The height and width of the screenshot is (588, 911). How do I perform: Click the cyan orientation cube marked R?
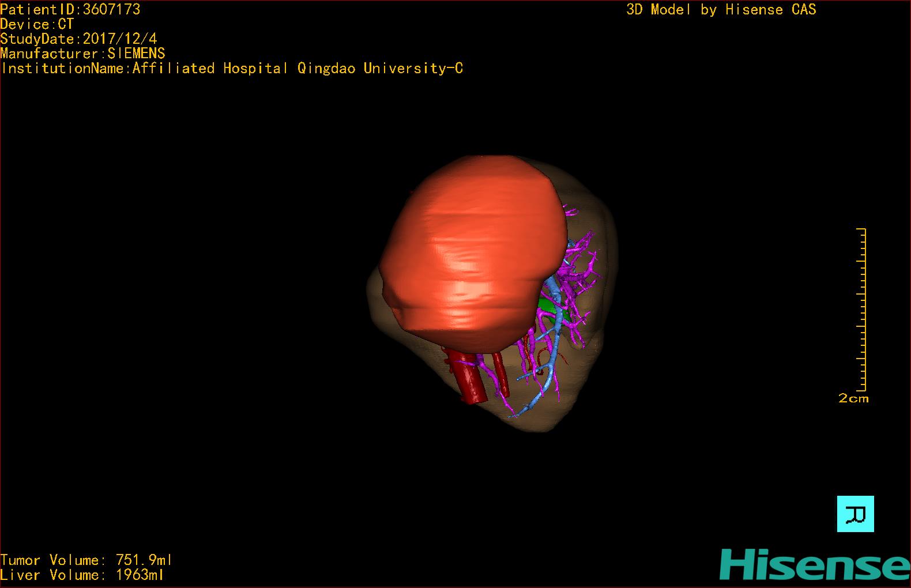click(855, 514)
